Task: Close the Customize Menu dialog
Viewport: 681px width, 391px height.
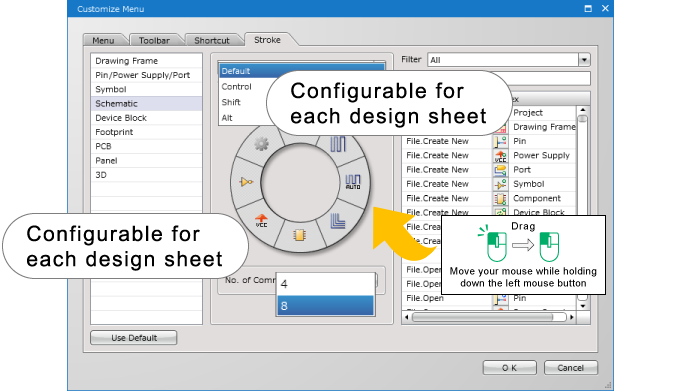Action: (605, 8)
